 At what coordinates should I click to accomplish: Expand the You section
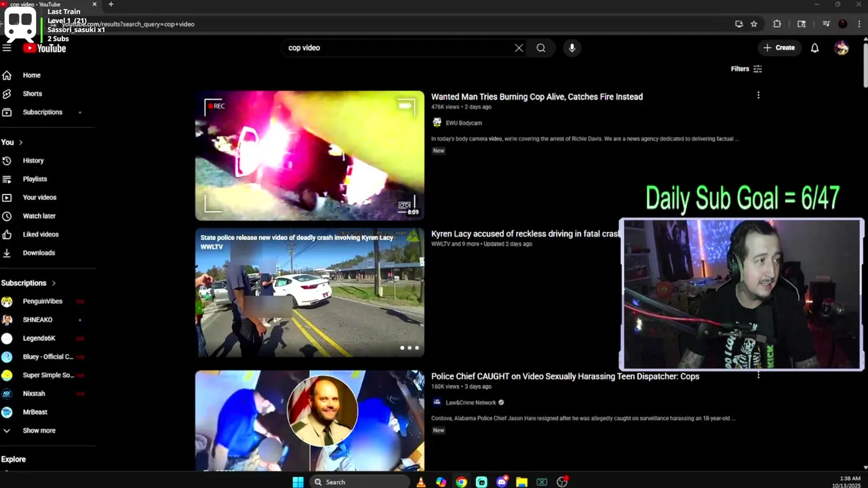pyautogui.click(x=12, y=142)
